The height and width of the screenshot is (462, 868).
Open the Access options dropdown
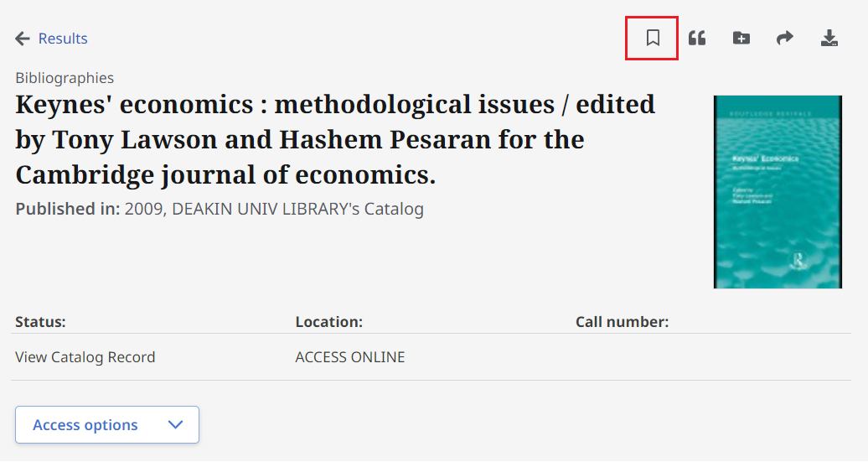(107, 425)
